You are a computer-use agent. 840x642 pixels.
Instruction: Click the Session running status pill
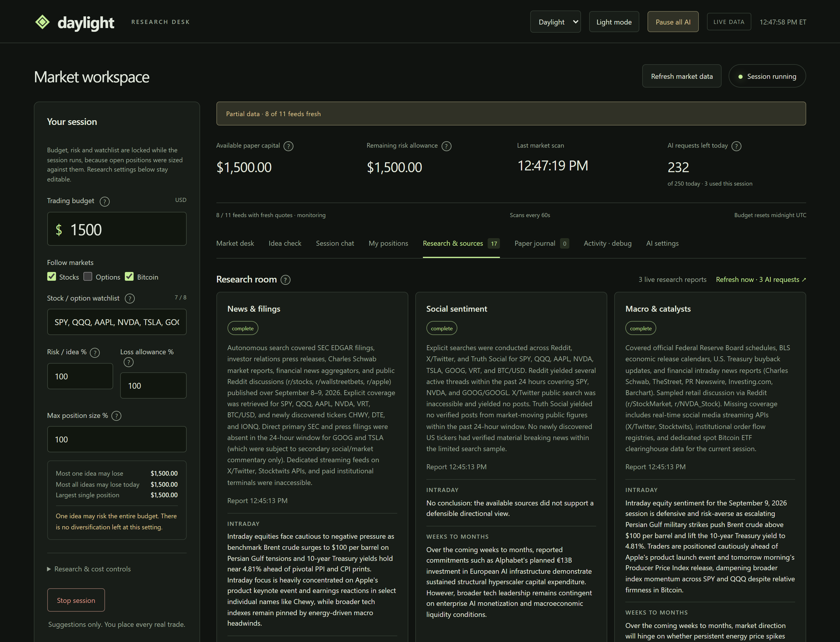point(767,76)
